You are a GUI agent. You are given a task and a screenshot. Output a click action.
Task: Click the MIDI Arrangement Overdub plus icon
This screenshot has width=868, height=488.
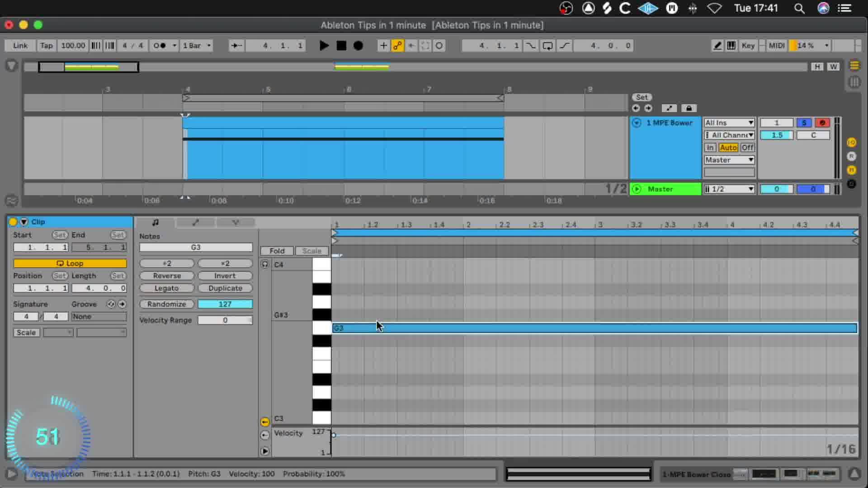(x=383, y=46)
